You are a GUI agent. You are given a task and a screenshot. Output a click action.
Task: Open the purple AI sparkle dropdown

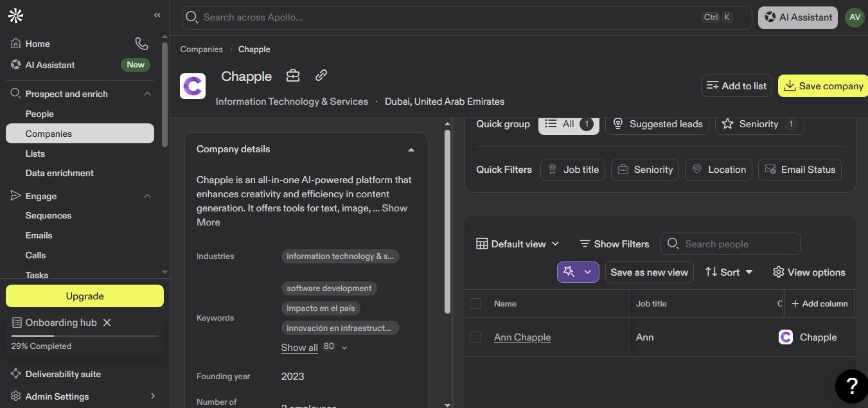(578, 272)
